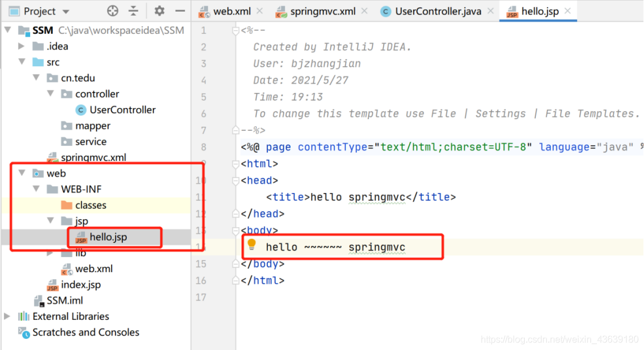Collapse the jsp folder arrow

(51, 220)
